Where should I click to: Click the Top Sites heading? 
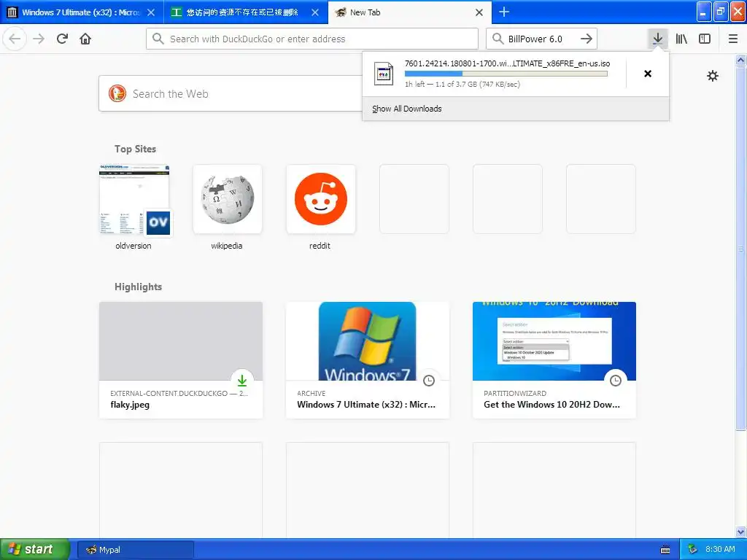tap(135, 149)
